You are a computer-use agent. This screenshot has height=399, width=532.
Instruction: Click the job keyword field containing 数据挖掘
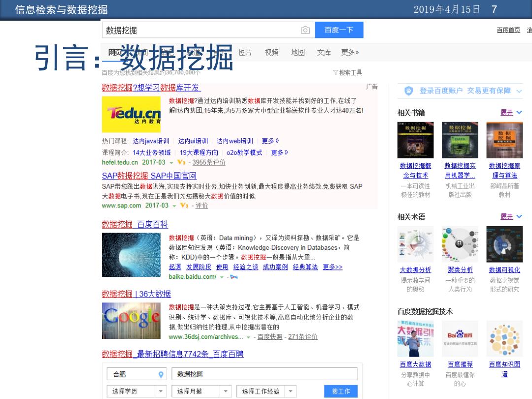click(x=265, y=374)
